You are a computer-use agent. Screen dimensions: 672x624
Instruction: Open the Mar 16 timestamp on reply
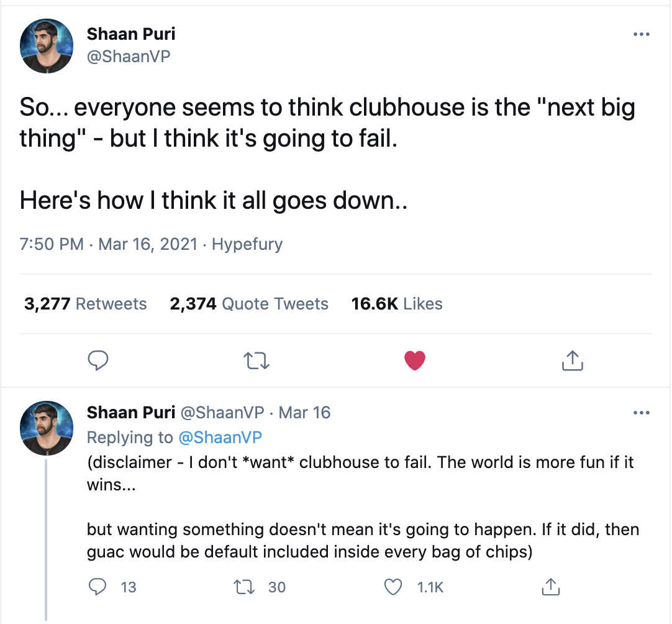[x=304, y=413]
